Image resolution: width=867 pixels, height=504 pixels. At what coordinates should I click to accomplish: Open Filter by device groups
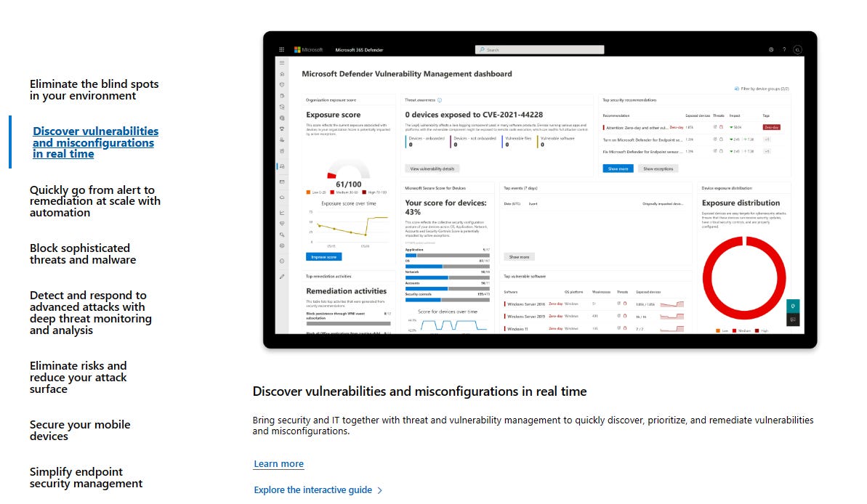coord(762,89)
